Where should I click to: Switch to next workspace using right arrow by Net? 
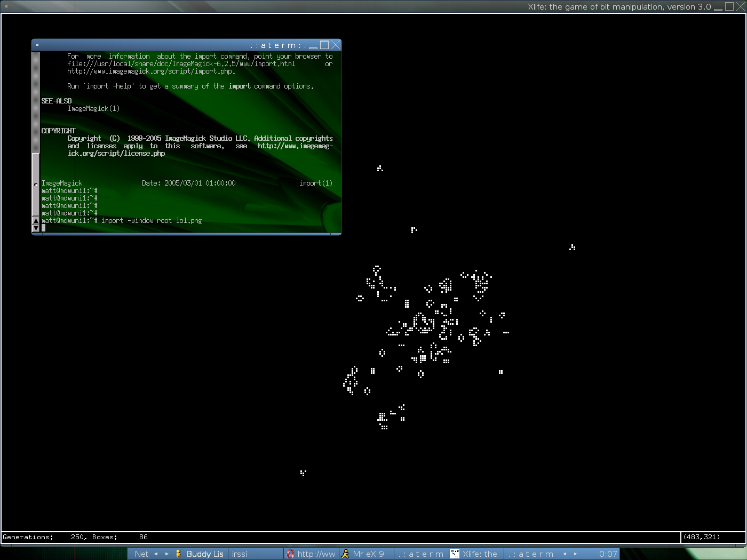pyautogui.click(x=166, y=554)
